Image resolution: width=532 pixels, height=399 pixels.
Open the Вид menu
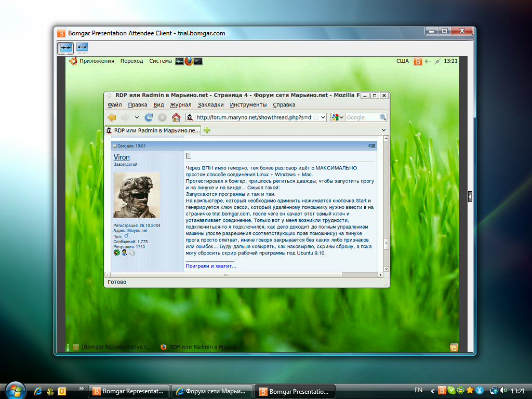[x=158, y=105]
